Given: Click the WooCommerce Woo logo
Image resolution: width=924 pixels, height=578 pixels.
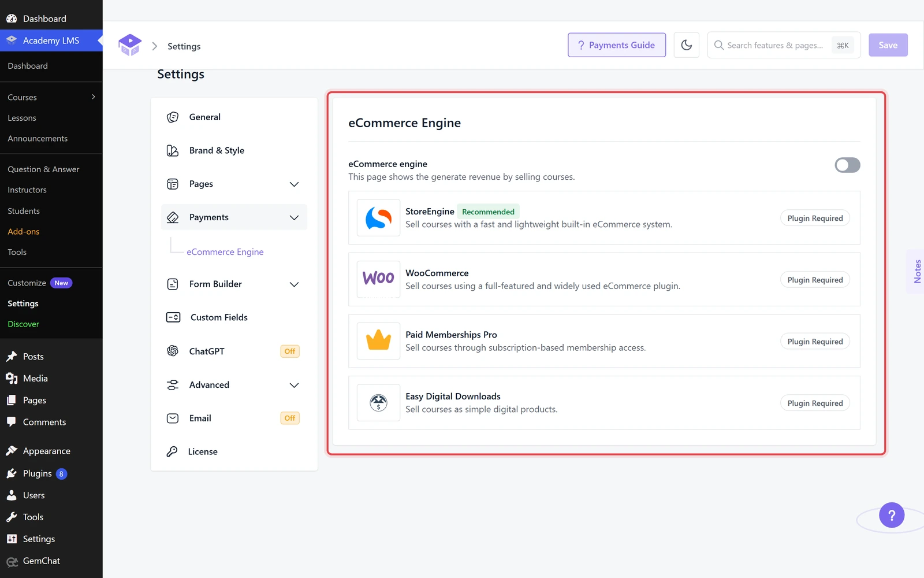Looking at the screenshot, I should [378, 279].
